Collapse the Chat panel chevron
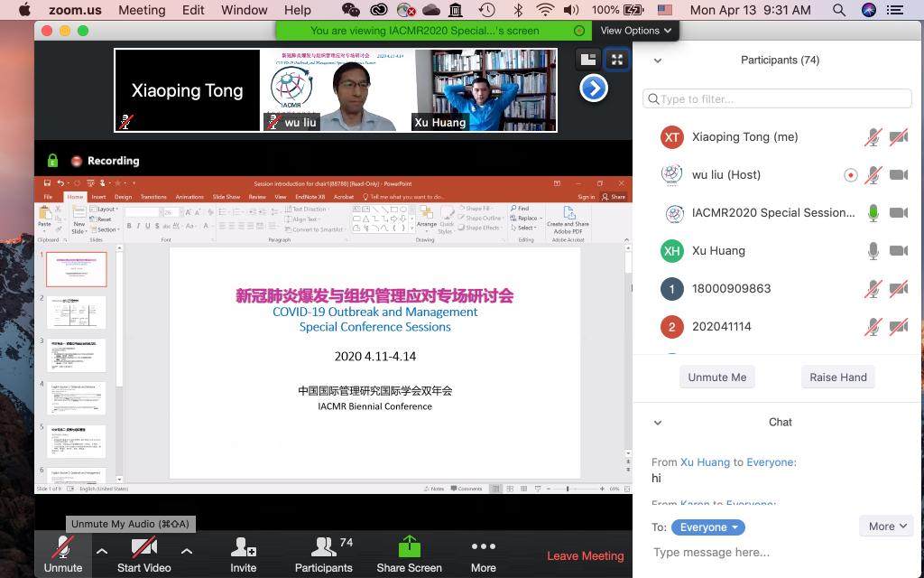The image size is (924, 578). [658, 423]
